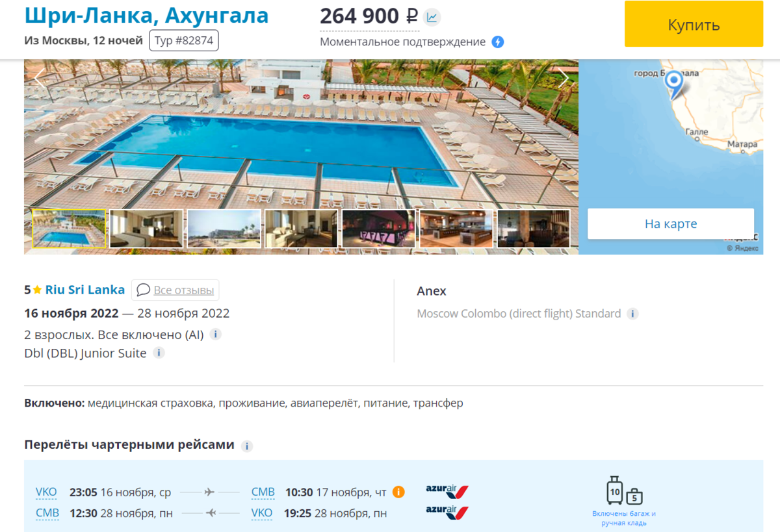780x532 pixels.
Task: Click the VKO departure airport code link
Action: pos(46,492)
